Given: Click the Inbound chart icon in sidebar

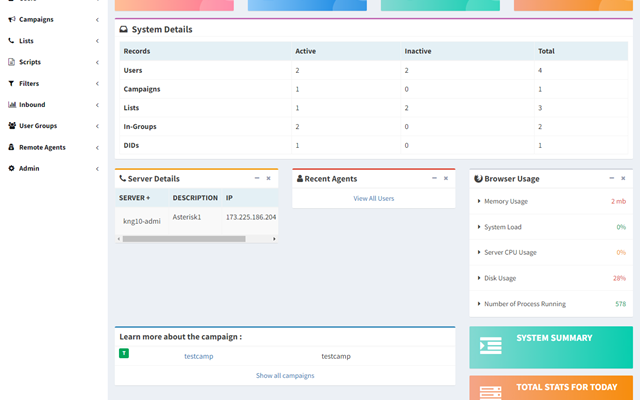Looking at the screenshot, I should click(12, 104).
